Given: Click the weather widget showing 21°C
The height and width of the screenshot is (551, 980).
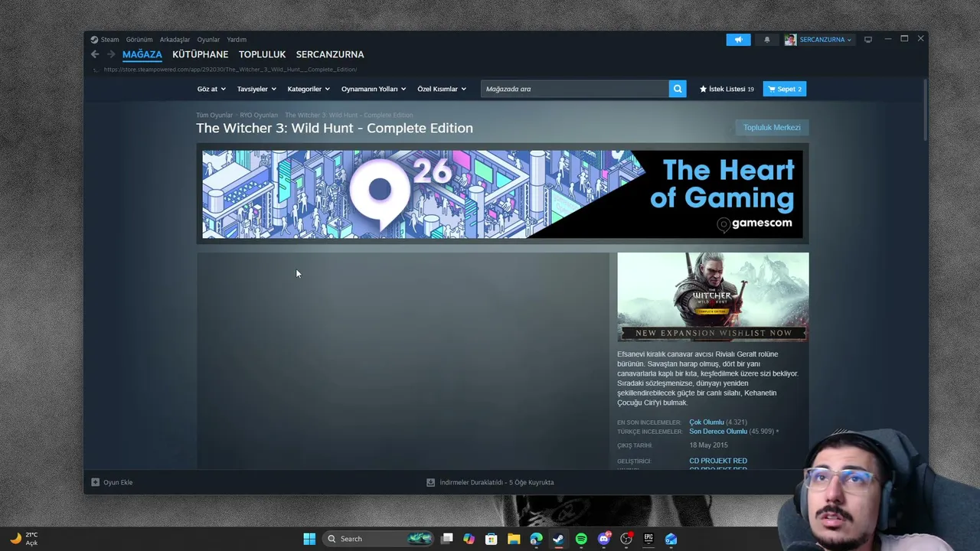Looking at the screenshot, I should tap(24, 539).
